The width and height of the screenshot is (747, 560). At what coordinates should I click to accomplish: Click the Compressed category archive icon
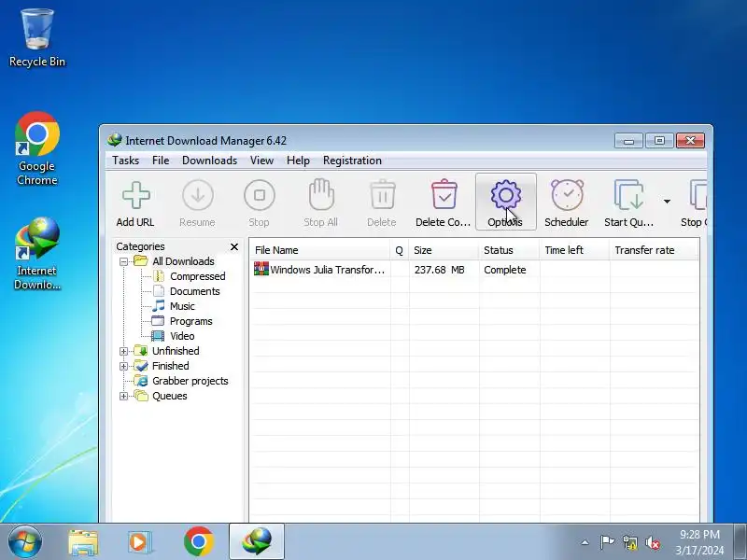point(159,276)
